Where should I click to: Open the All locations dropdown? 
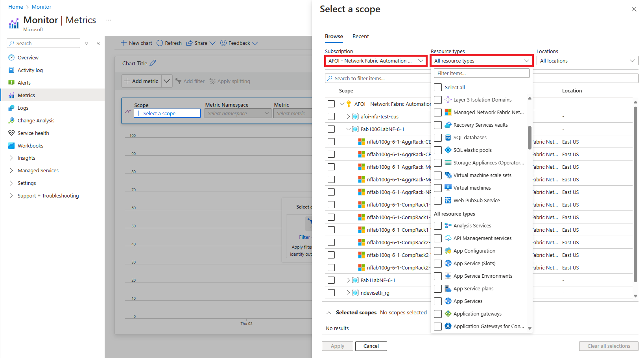pyautogui.click(x=587, y=61)
